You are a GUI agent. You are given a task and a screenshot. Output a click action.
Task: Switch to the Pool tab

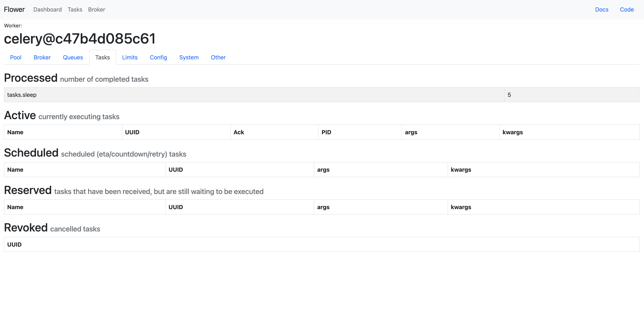pyautogui.click(x=15, y=57)
